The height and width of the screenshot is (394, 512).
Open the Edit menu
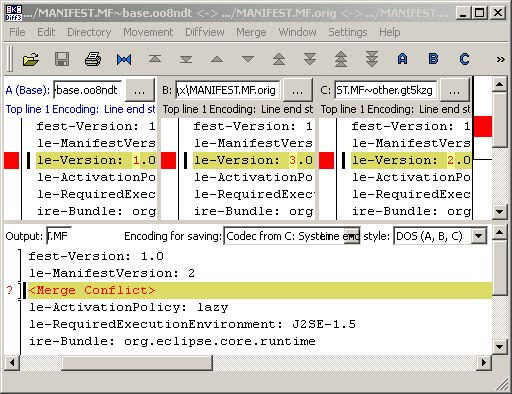point(46,32)
